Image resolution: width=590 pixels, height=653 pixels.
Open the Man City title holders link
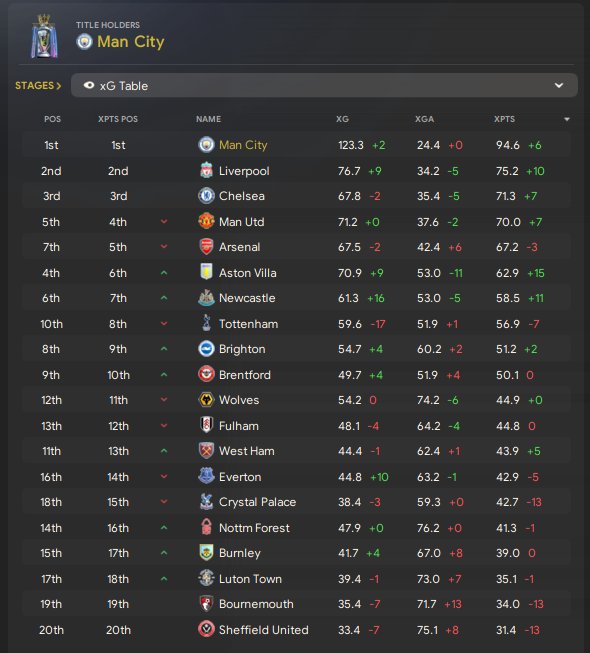tap(131, 42)
